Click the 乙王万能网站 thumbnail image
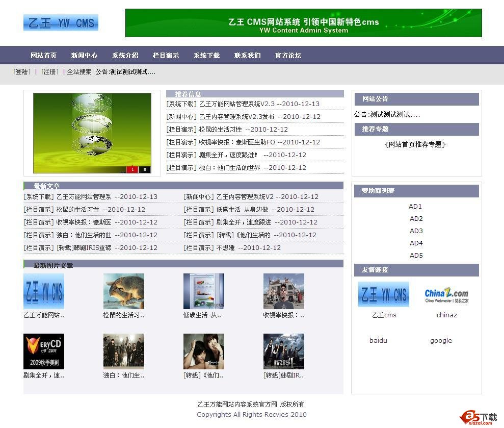 pos(44,291)
